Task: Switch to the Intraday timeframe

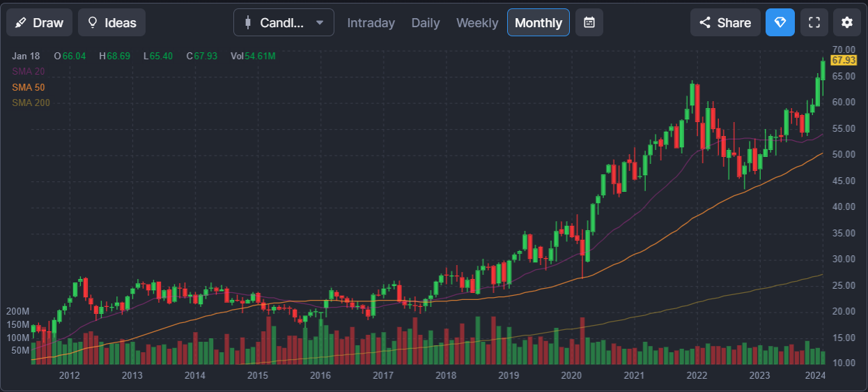Action: point(371,22)
